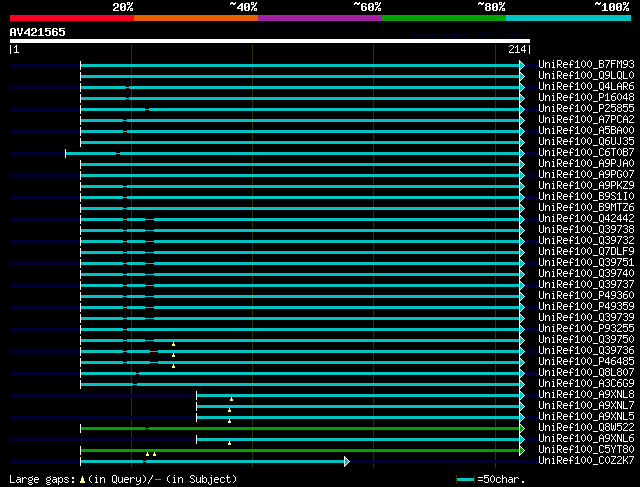
Task: Click the green alignment bar of Q8W522
Action: pyautogui.click(x=300, y=428)
